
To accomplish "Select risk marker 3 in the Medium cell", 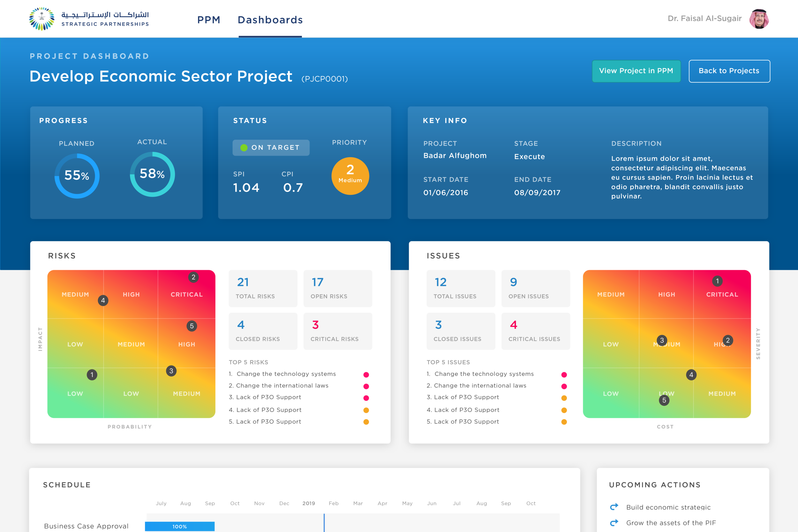I will click(x=171, y=371).
